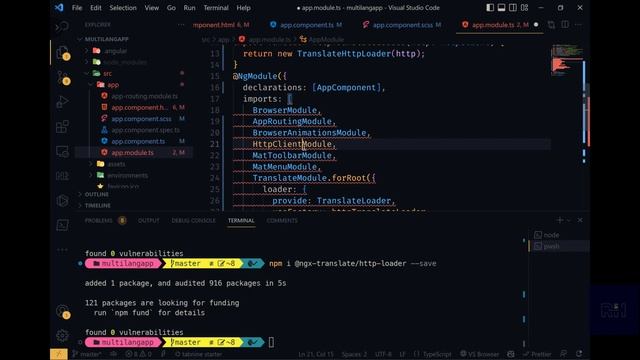Open the Explorer view with the badge

(62, 53)
